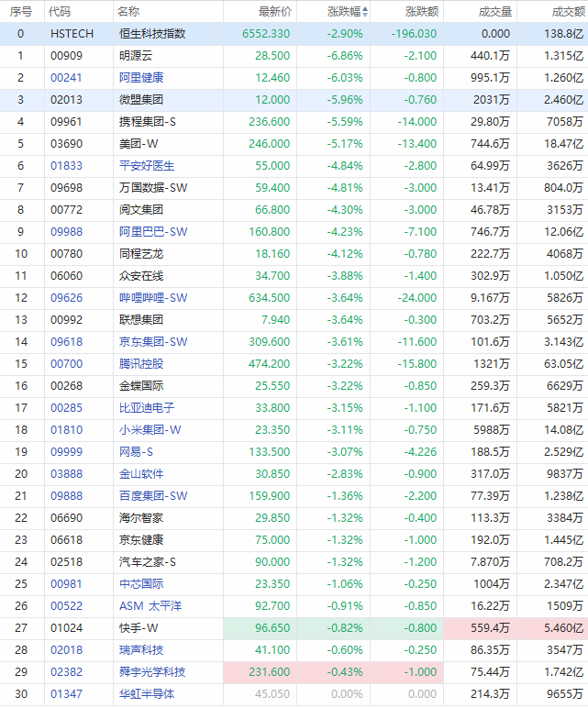This screenshot has height=708, width=588.
Task: Open stock link 比亚迪电子
Action: click(x=147, y=408)
